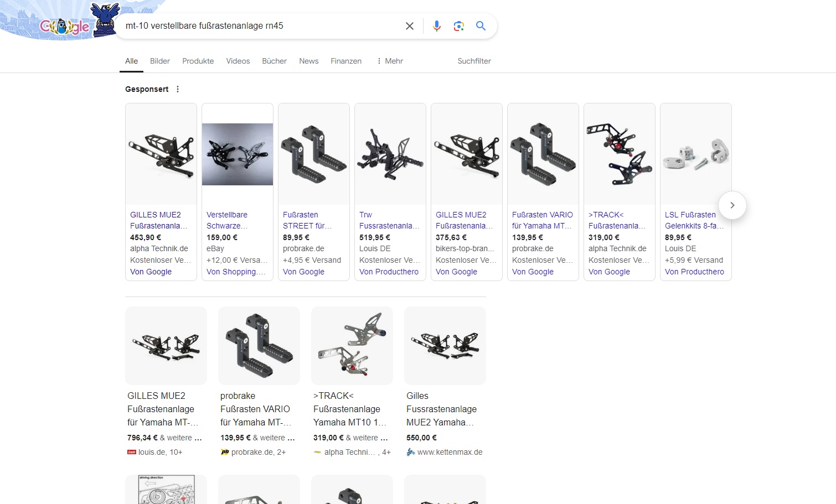Switch to the Bilder tab
This screenshot has height=504, width=836.
click(x=159, y=61)
